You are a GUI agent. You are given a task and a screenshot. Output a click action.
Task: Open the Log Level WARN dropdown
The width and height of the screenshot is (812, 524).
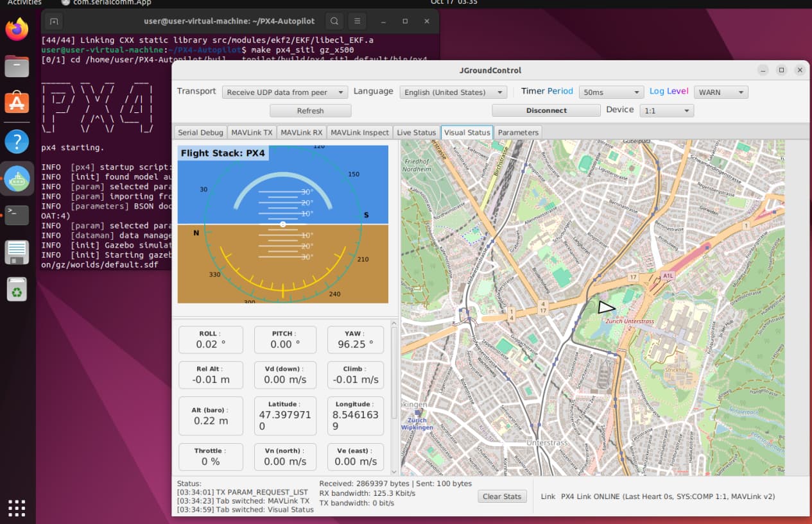[721, 92]
